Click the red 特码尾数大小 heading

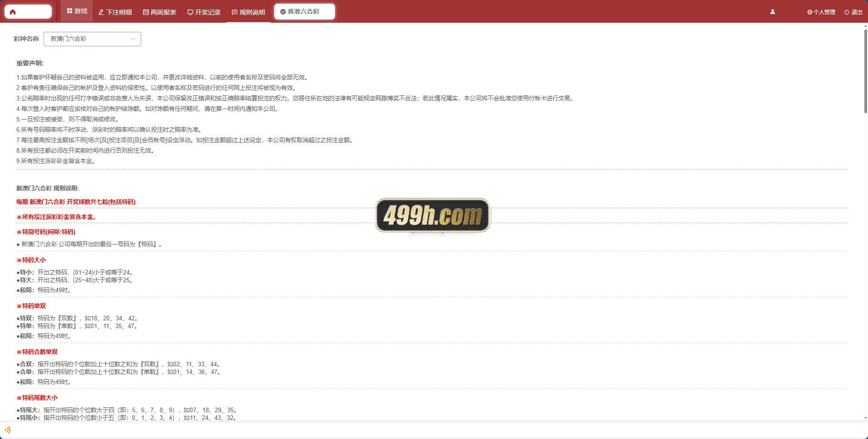click(37, 398)
